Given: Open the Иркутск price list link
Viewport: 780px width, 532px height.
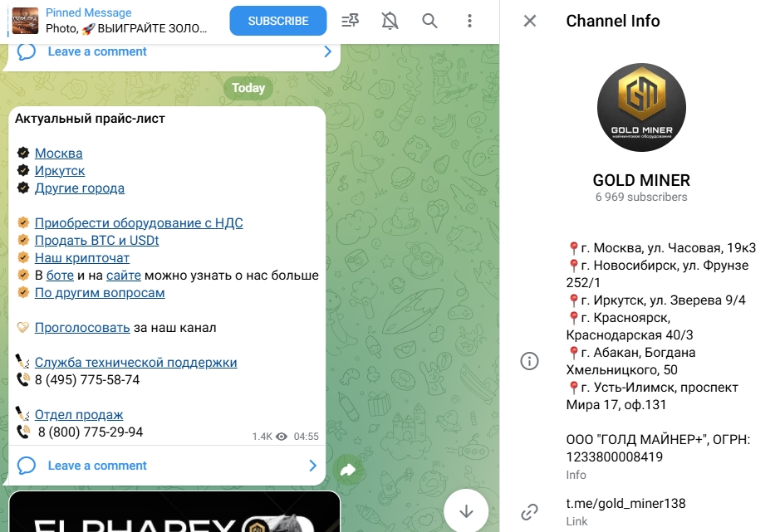Looking at the screenshot, I should click(60, 170).
